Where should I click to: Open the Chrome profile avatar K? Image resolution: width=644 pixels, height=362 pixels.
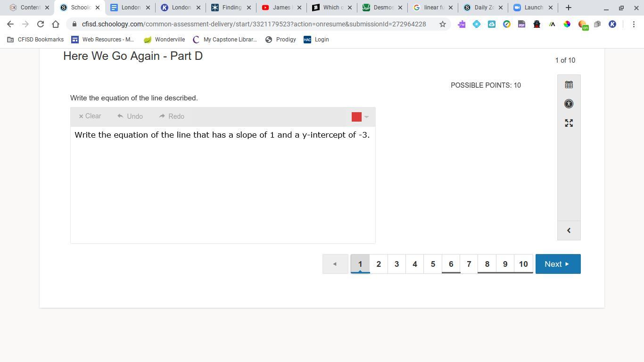pos(612,24)
